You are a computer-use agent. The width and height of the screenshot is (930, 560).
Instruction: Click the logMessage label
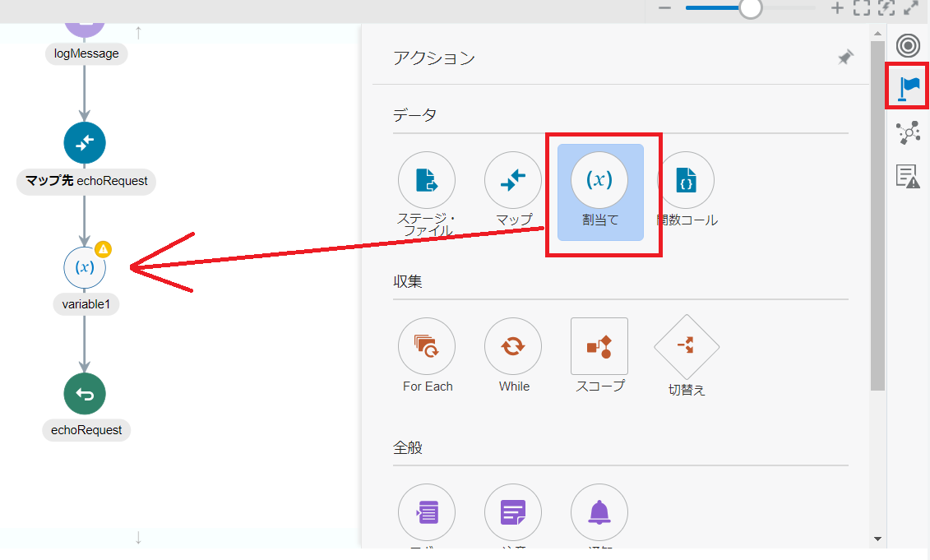[86, 53]
